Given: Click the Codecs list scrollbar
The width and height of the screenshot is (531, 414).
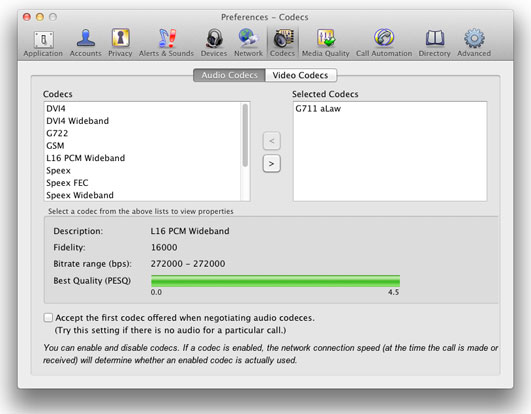Looking at the screenshot, I should (245, 135).
